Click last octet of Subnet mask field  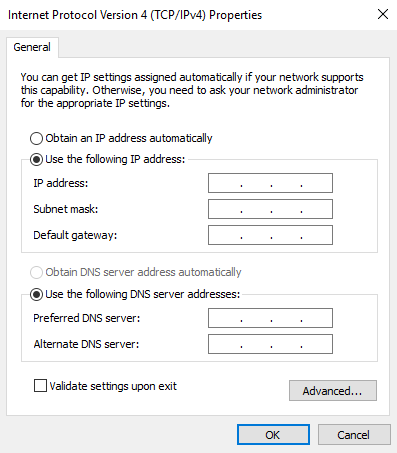coord(317,209)
